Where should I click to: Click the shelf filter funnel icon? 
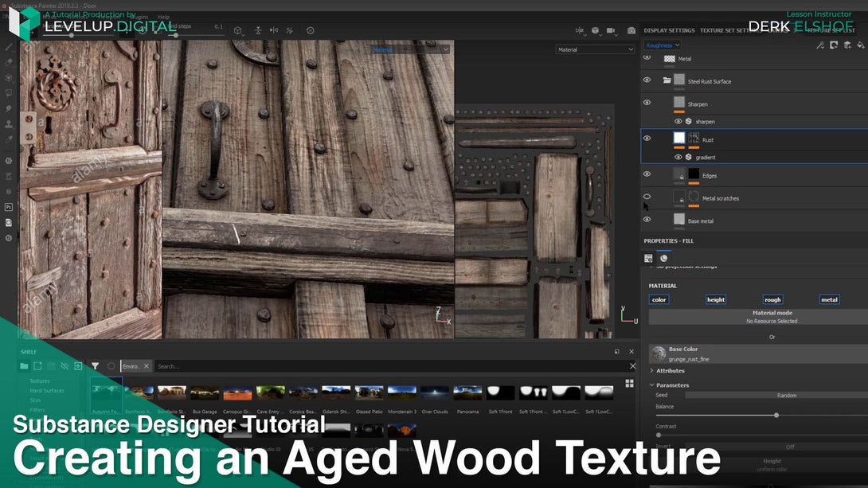point(96,366)
